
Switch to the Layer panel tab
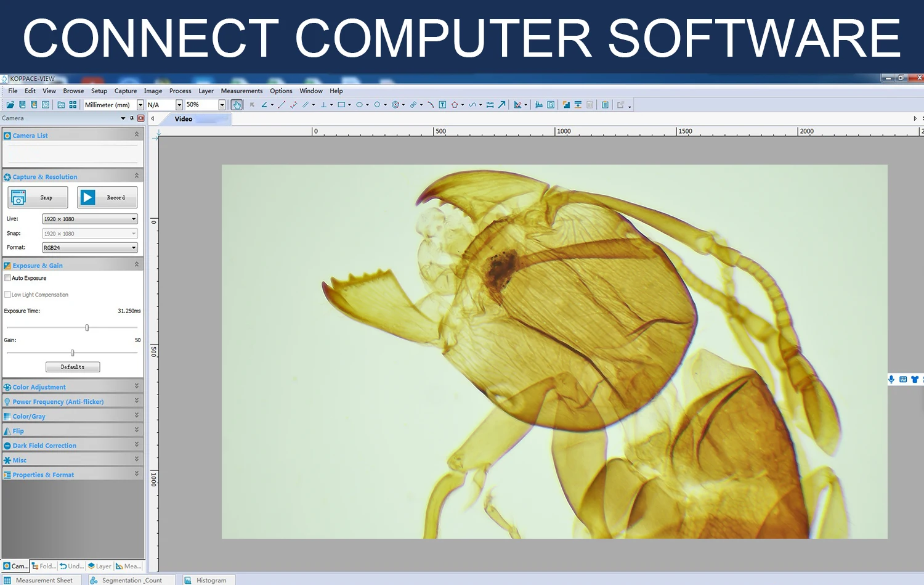point(100,566)
